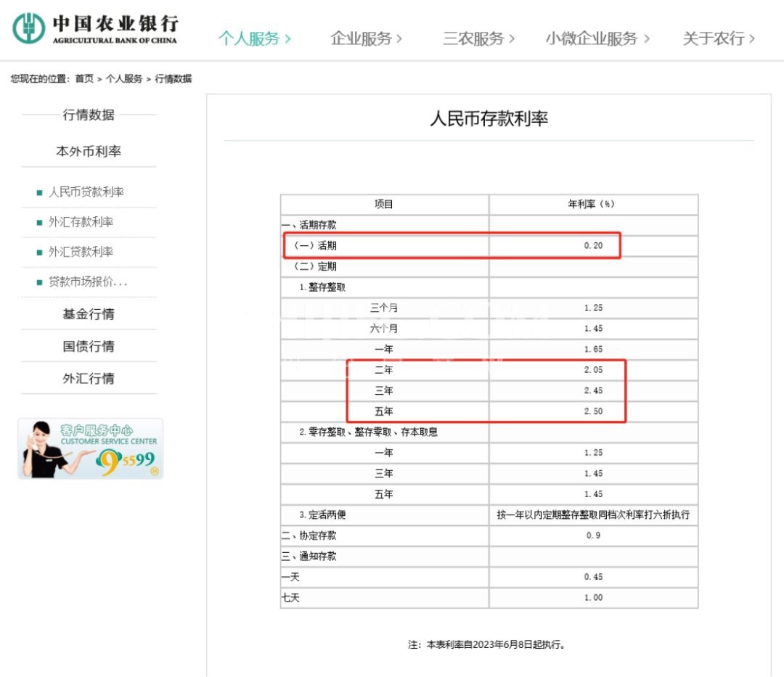The width and height of the screenshot is (784, 677).
Task: Click the 2.零存整取、整存零取、存本取息 row
Action: (x=369, y=432)
